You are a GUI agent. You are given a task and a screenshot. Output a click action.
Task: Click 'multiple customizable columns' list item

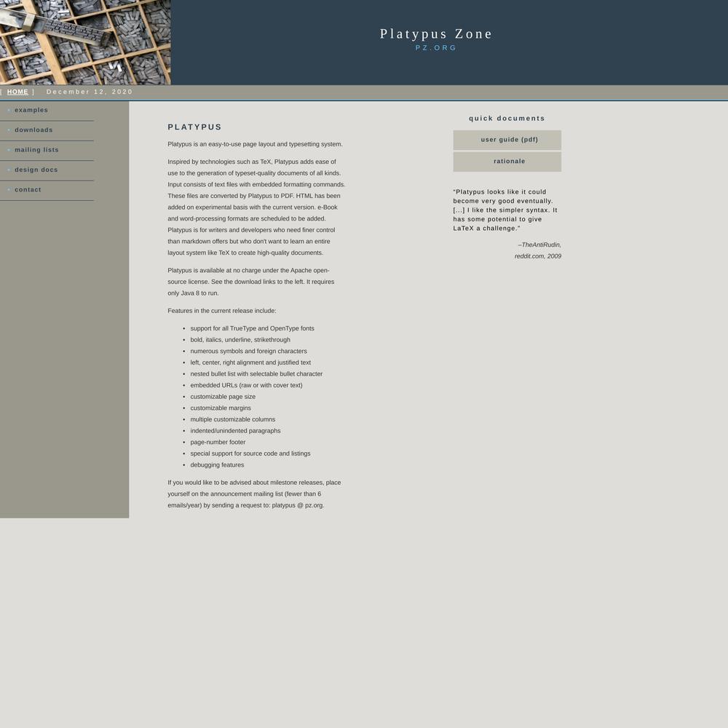[x=233, y=419]
